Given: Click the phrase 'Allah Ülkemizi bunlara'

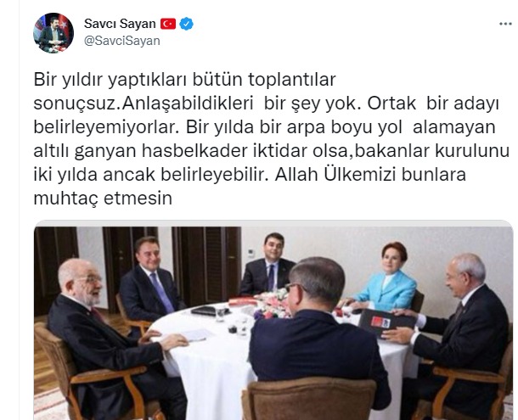Looking at the screenshot, I should tap(370, 175).
